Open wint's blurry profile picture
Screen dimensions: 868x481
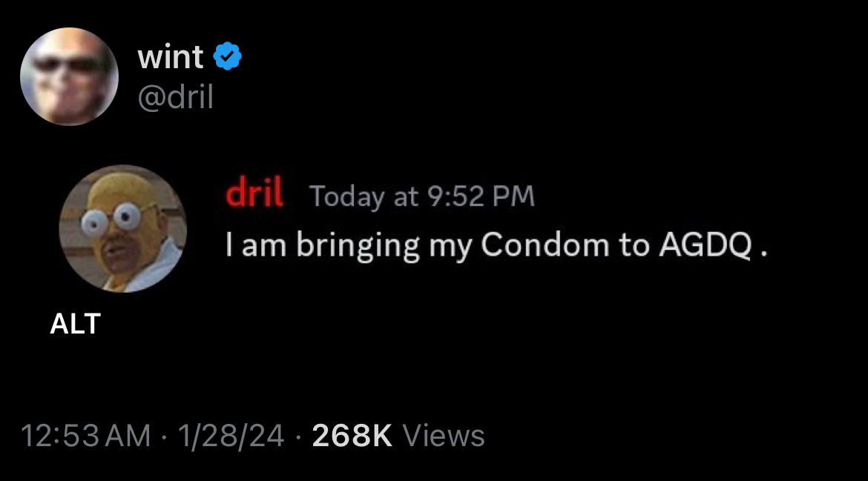[x=69, y=76]
